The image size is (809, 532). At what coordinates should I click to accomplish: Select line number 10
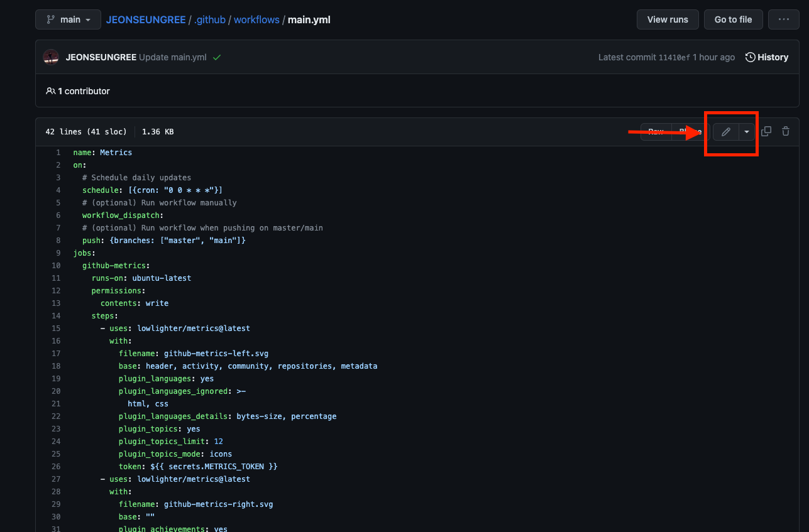pyautogui.click(x=56, y=266)
